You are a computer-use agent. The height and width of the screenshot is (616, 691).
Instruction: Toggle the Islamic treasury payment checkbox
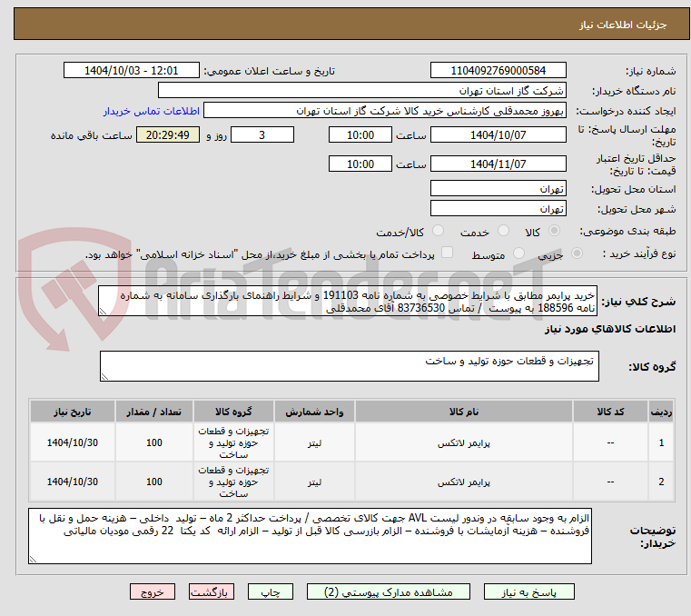(446, 253)
